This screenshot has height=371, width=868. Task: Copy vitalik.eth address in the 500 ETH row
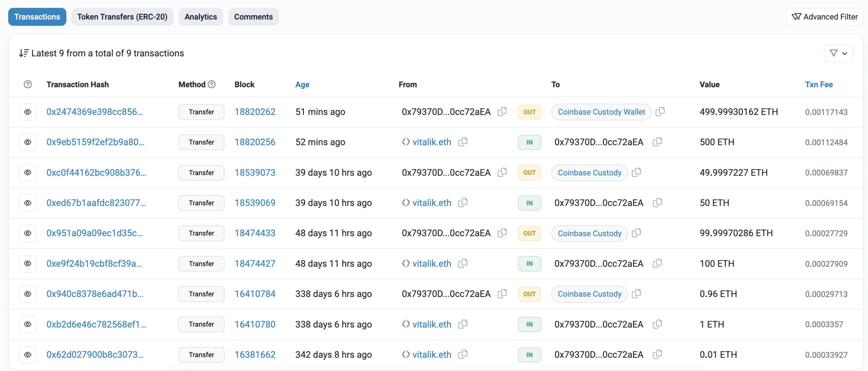(x=463, y=142)
